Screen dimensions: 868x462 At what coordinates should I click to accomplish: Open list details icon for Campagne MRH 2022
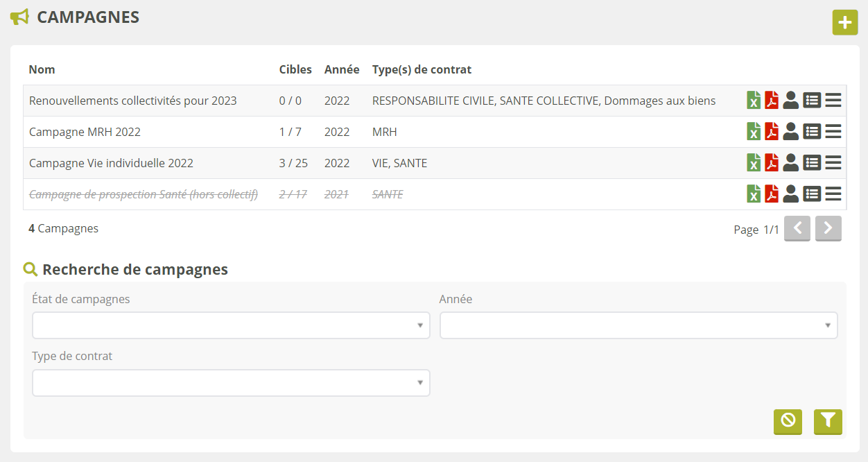812,132
